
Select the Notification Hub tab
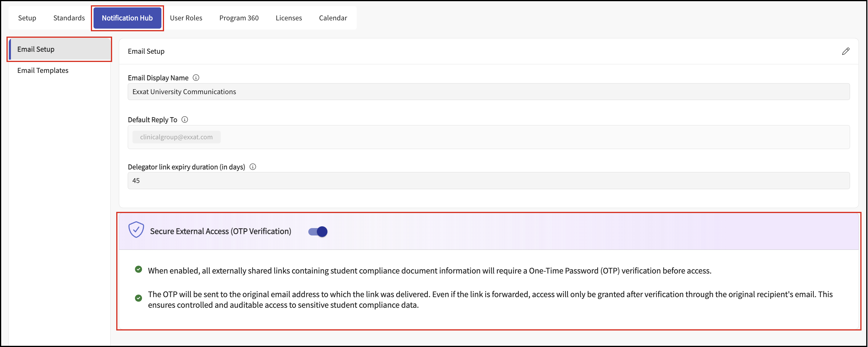(127, 18)
